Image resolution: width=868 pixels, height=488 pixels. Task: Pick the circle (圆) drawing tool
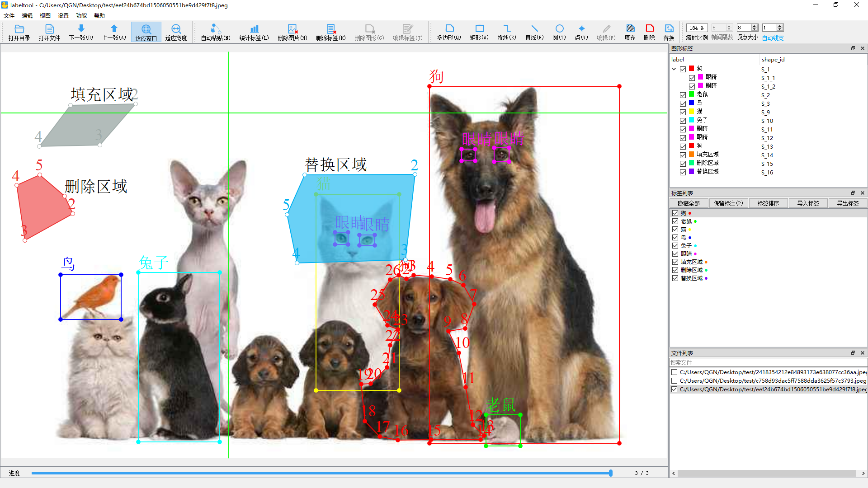[559, 32]
